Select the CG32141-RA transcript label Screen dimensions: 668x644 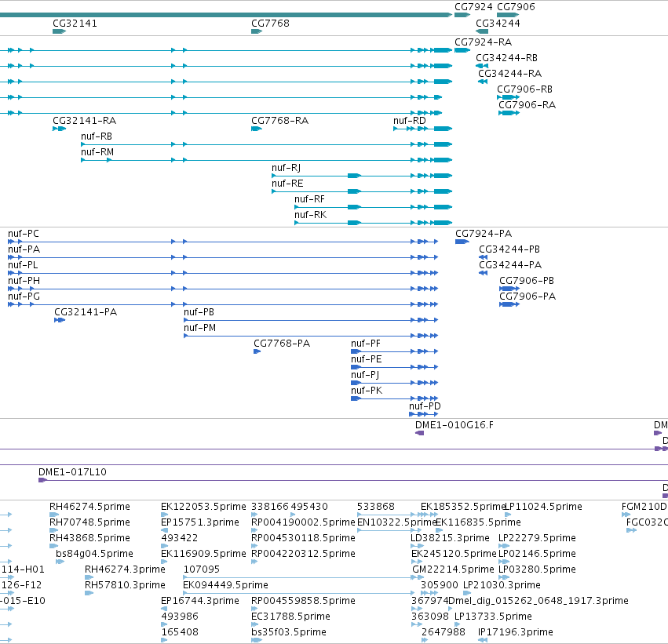click(x=84, y=121)
